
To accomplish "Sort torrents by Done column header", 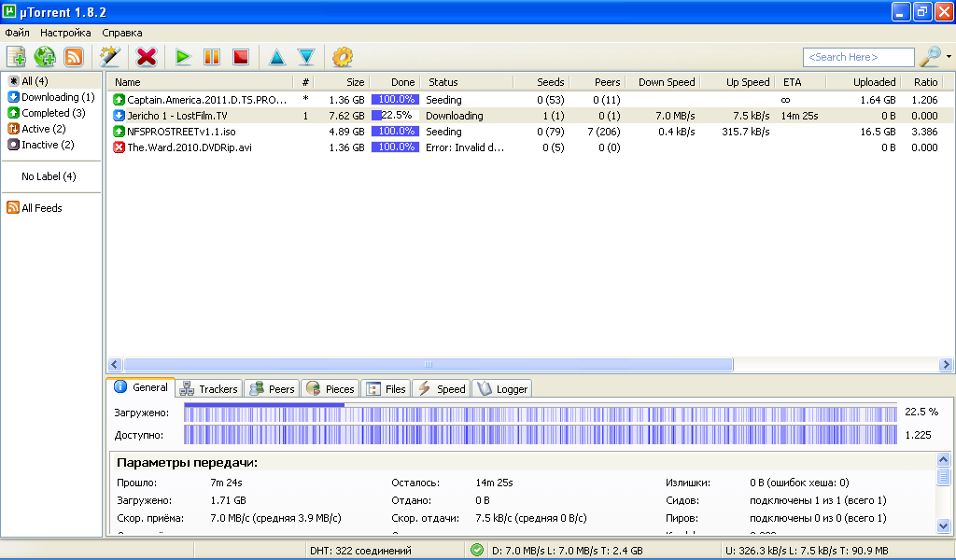I will pos(395,82).
